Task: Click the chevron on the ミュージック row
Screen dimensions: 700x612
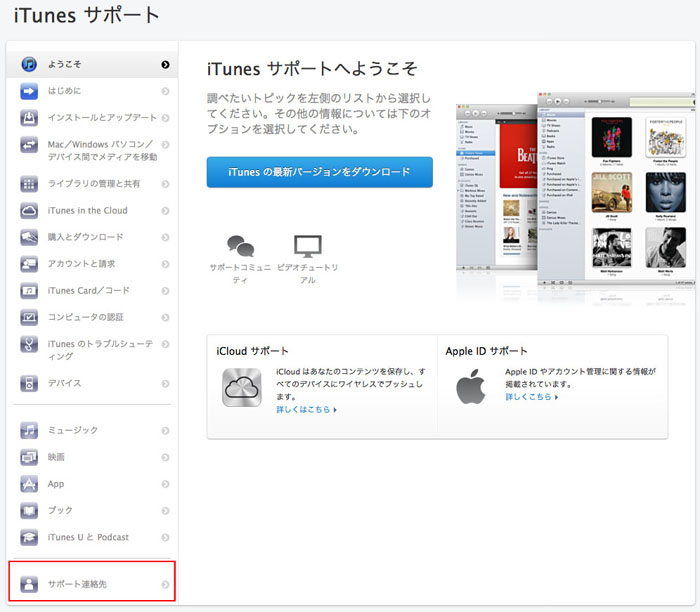Action: point(165,430)
